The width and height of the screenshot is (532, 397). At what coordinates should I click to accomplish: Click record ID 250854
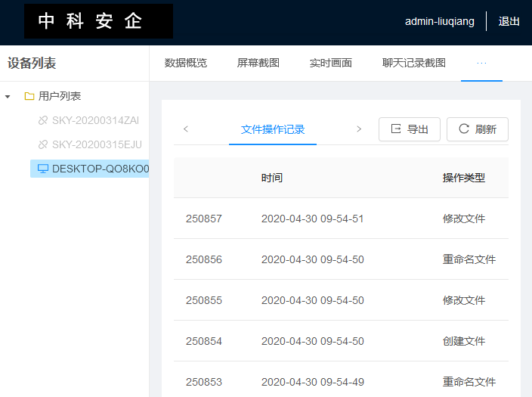[x=203, y=341]
